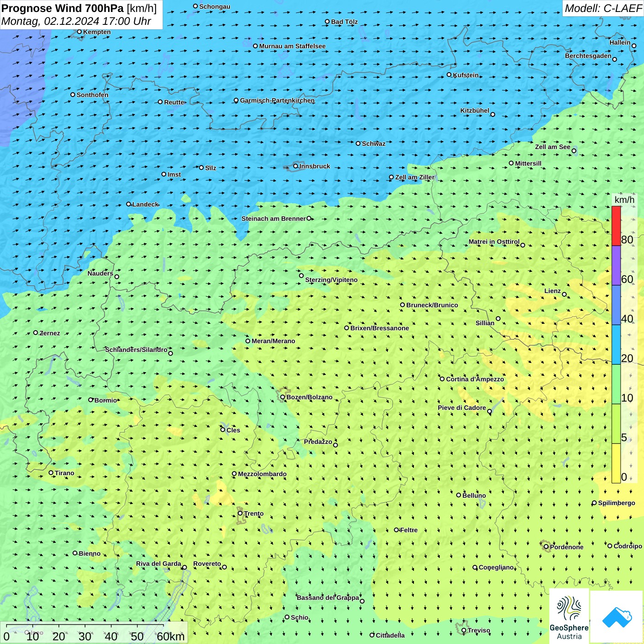
Task: Click the Belluno location marker
Action: tap(459, 495)
